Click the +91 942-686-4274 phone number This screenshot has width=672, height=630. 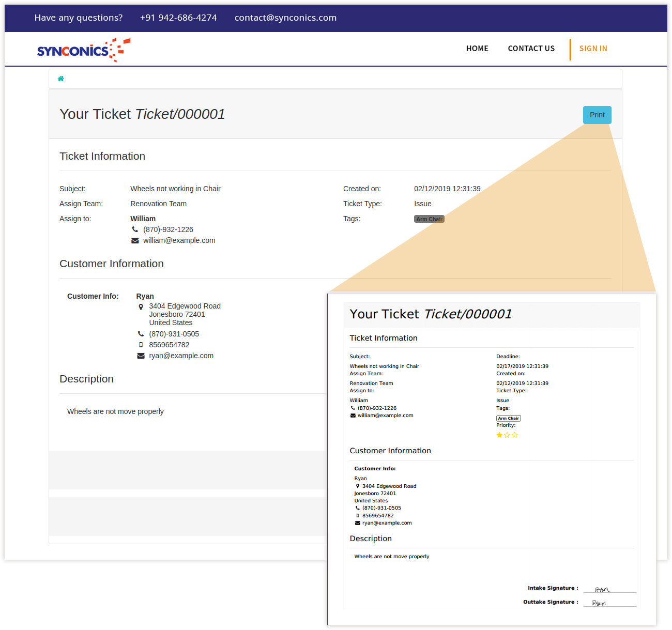pos(178,18)
